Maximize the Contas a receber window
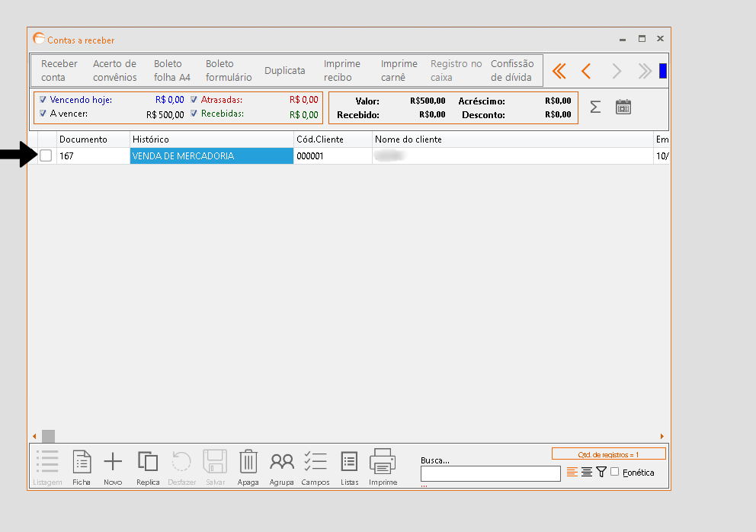 tap(642, 39)
